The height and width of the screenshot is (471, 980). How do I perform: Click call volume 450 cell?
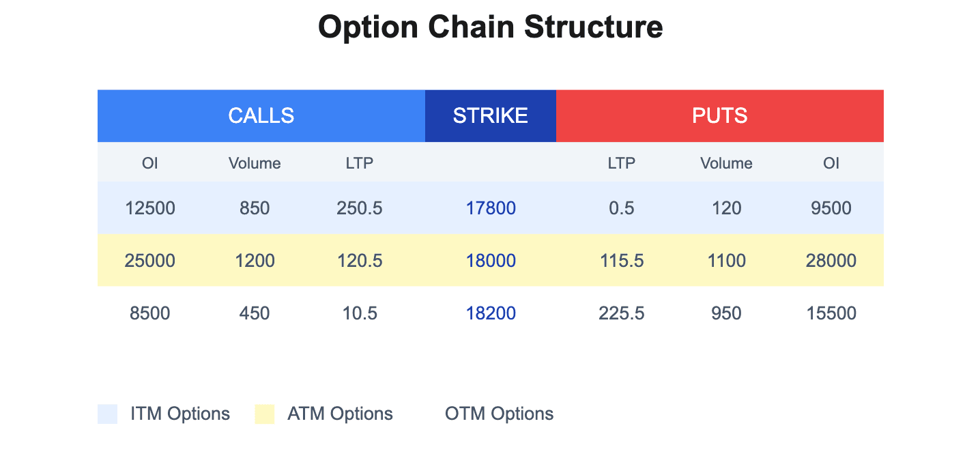click(255, 313)
